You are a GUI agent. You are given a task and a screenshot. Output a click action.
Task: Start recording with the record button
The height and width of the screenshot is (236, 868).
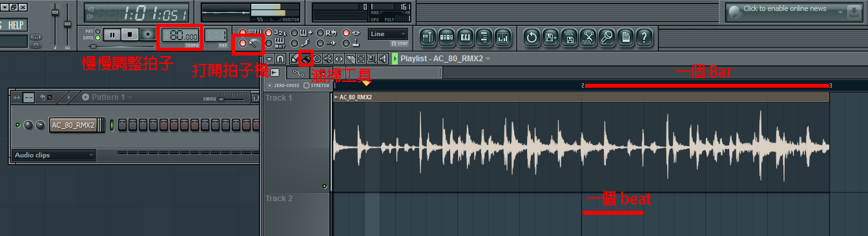click(147, 35)
